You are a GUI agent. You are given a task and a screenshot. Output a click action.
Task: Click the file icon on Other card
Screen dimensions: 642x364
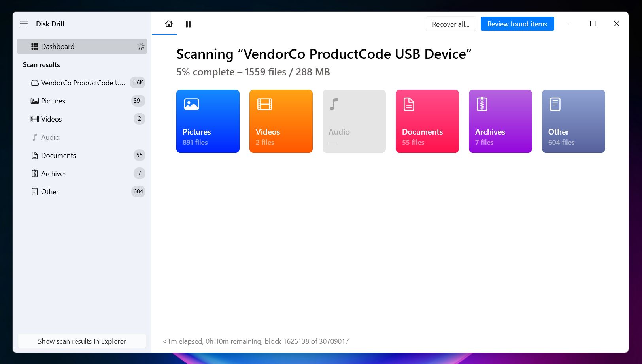point(555,104)
